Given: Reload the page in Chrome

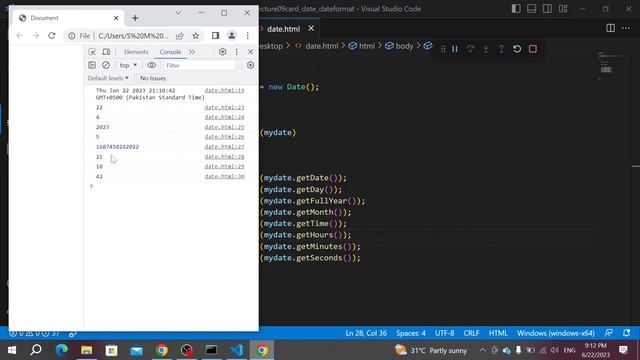Looking at the screenshot, I should [51, 36].
